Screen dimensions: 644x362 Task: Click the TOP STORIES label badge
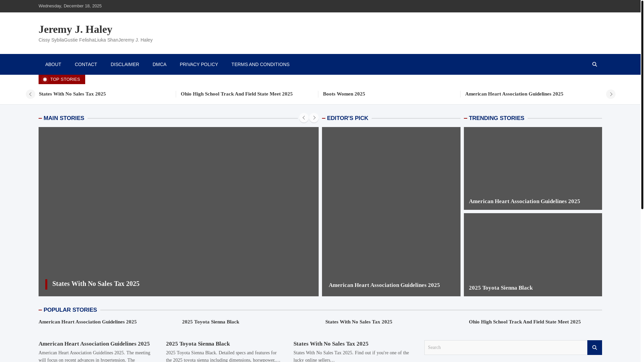[62, 79]
